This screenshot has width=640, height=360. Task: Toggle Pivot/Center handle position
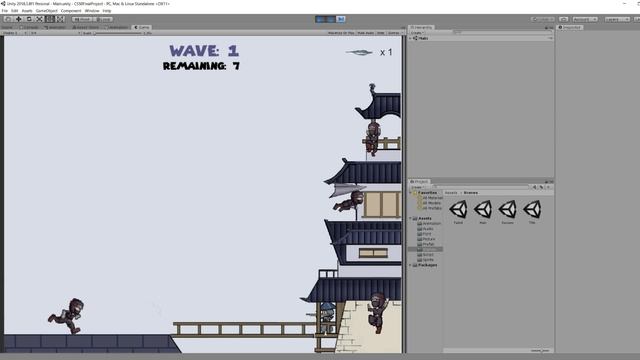tap(82, 19)
